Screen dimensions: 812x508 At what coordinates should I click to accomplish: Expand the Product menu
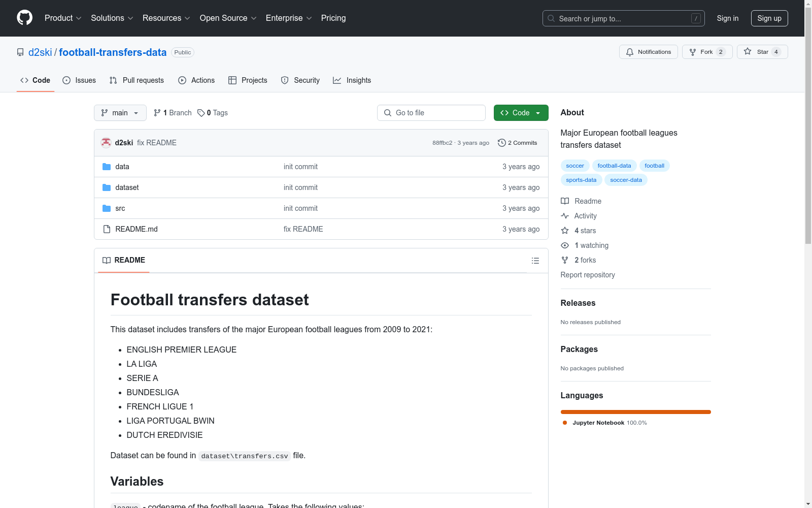(63, 18)
